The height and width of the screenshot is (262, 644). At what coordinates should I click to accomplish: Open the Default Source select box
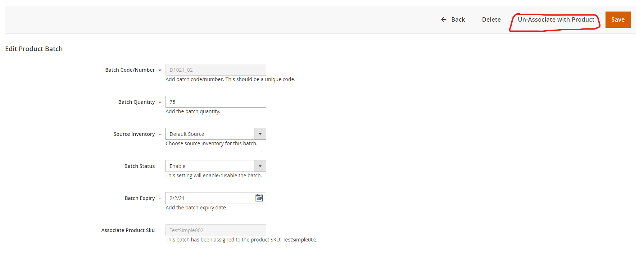pos(210,134)
